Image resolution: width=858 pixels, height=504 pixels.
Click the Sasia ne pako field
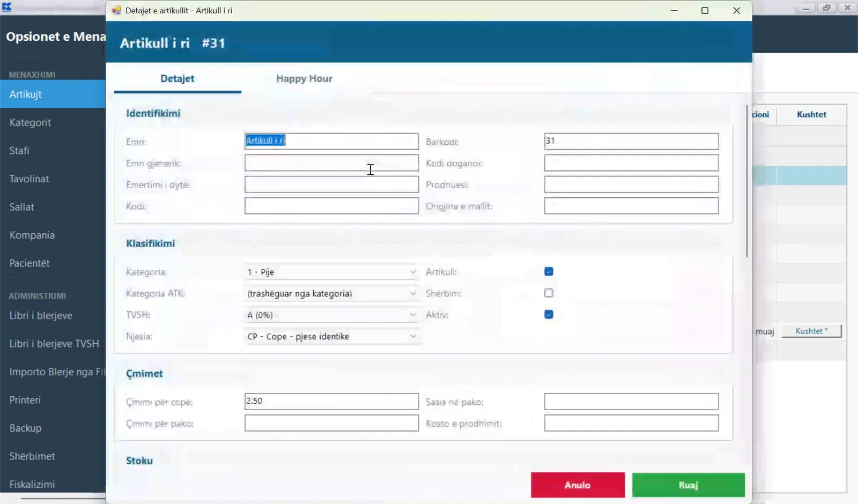(x=631, y=402)
